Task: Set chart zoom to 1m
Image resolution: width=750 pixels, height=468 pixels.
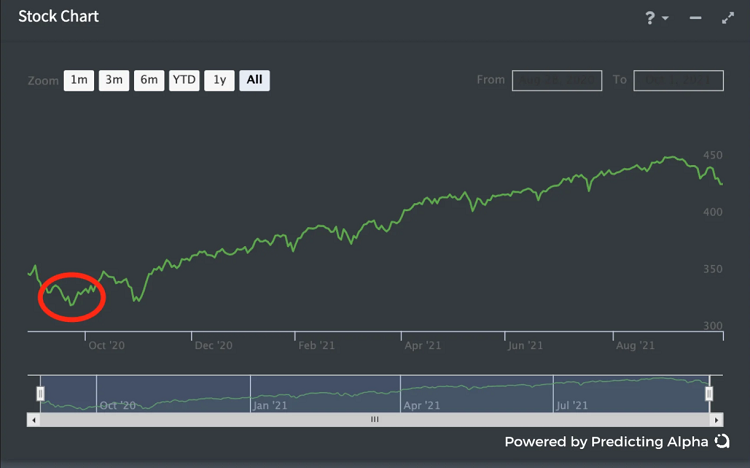Action: [79, 80]
